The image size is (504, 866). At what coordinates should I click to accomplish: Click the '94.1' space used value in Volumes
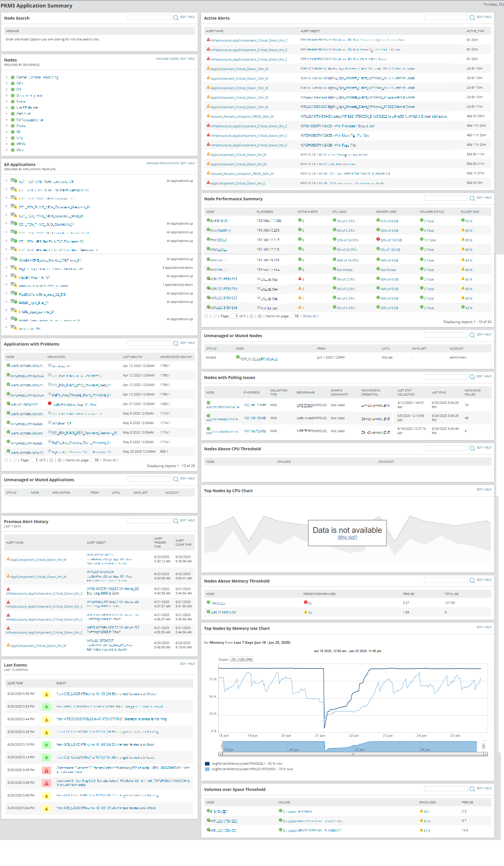pyautogui.click(x=427, y=812)
